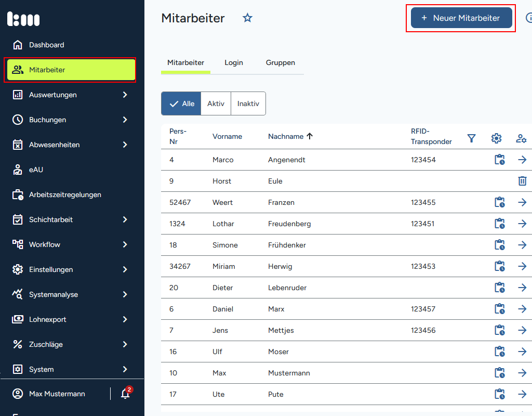The image size is (532, 416).
Task: Click the RFID value 123455
Action: coord(423,202)
